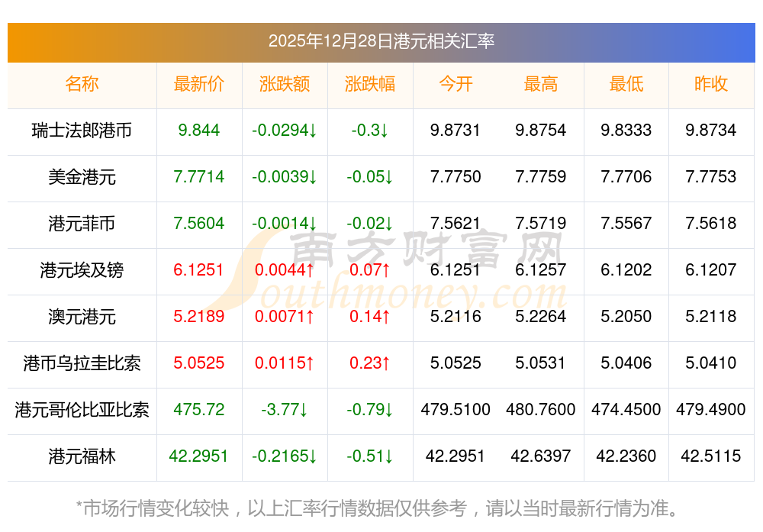Click change amount 0.0044↑

tap(284, 269)
